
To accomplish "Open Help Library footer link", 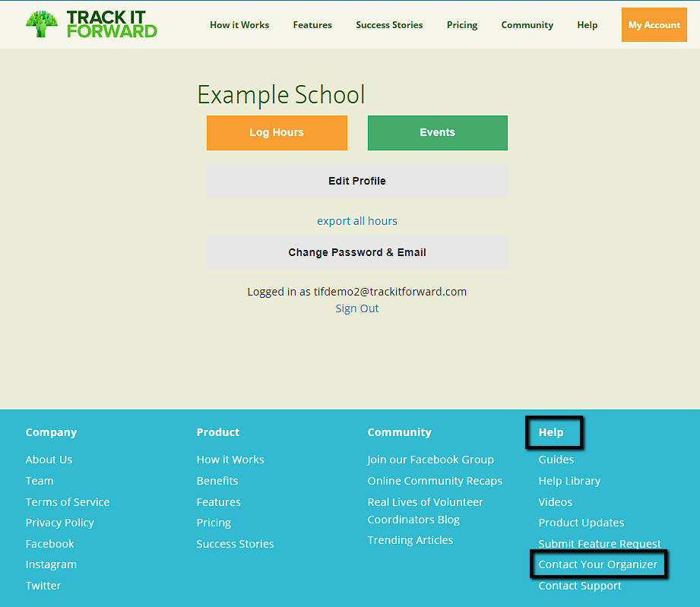I will 569,481.
